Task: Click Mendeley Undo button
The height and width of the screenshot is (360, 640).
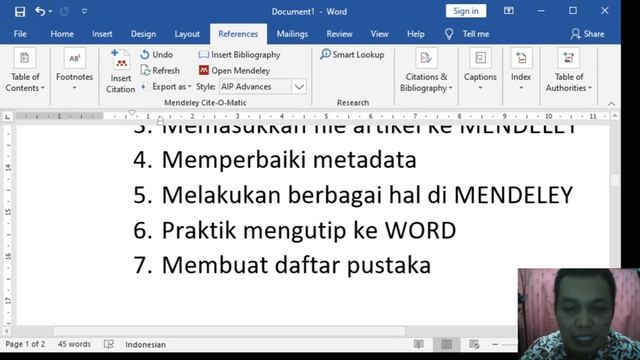Action: 157,54
